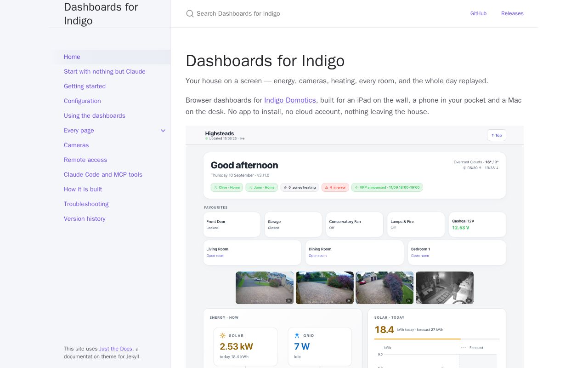Open room link under Living Room
The image size is (588, 368).
click(215, 255)
